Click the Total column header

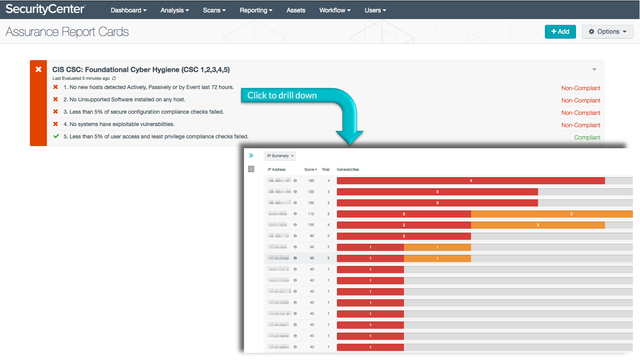[x=326, y=170]
